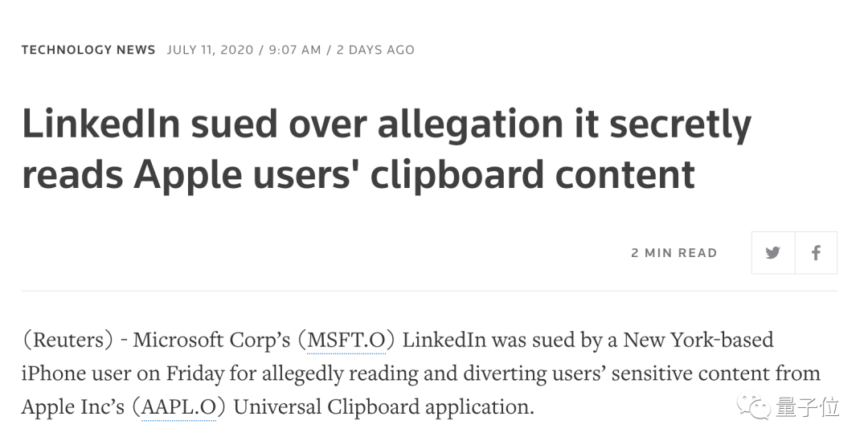Click the New York-based phrase

coord(698,340)
